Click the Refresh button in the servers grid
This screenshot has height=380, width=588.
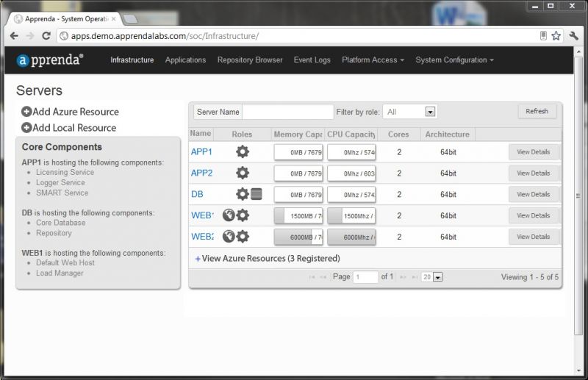pyautogui.click(x=537, y=112)
